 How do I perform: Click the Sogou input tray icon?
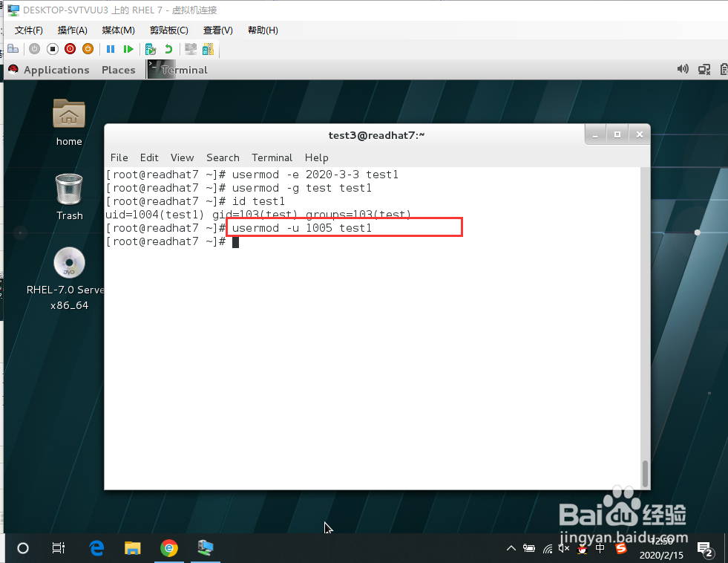(x=620, y=549)
